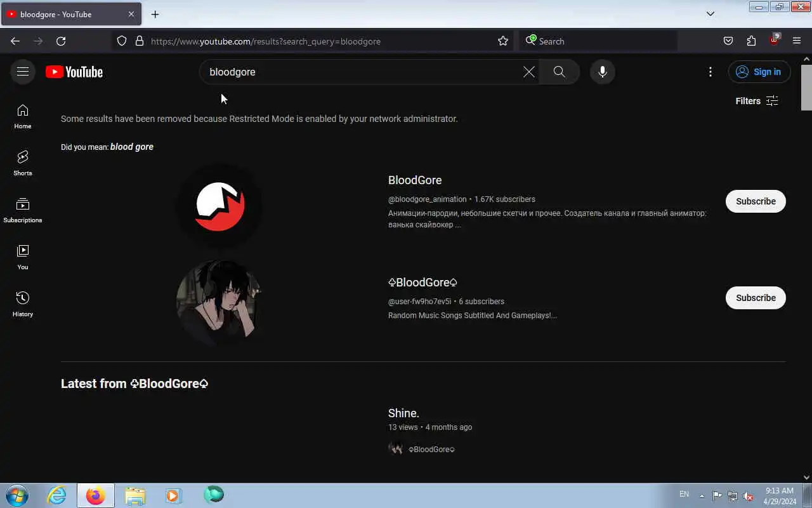Open Subscriptions in the sidebar
Screen dimensions: 812x508
(x=23, y=211)
